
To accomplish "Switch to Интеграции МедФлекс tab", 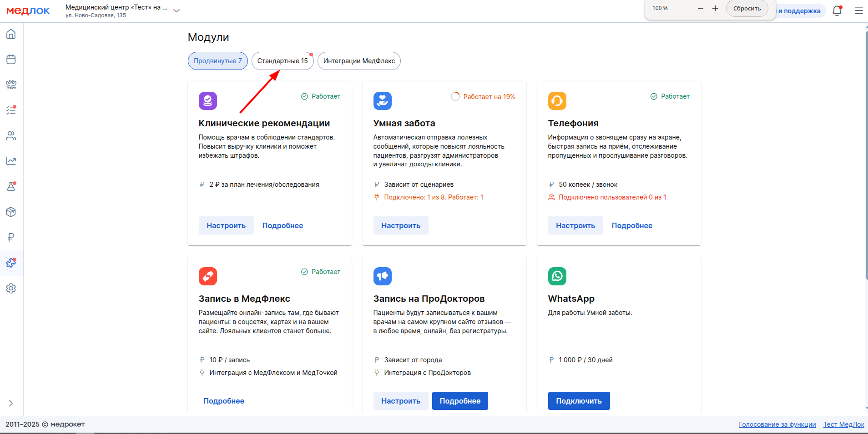I will point(359,61).
